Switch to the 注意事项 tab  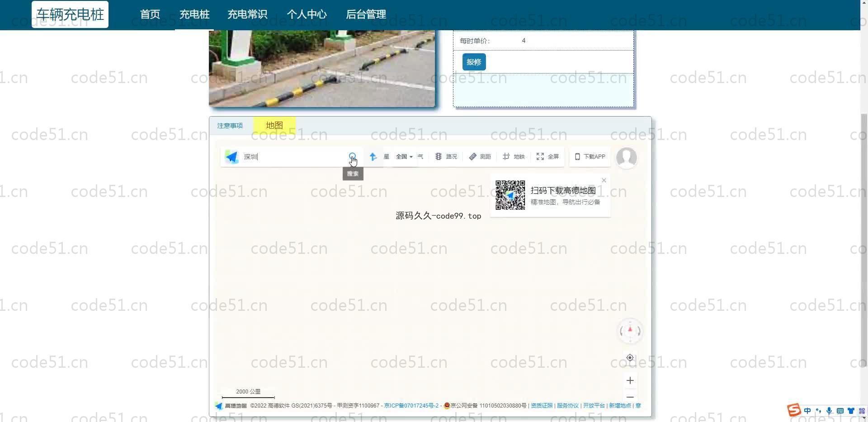[230, 126]
